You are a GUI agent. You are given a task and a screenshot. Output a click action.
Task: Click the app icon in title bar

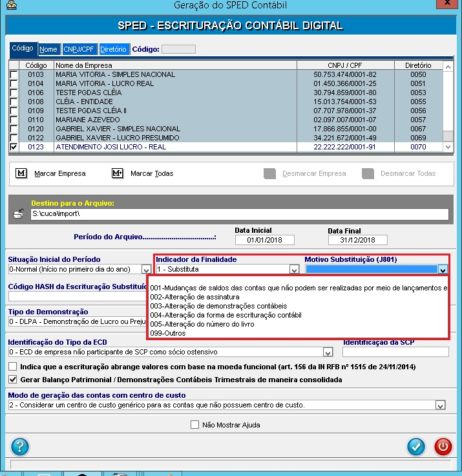12,5
